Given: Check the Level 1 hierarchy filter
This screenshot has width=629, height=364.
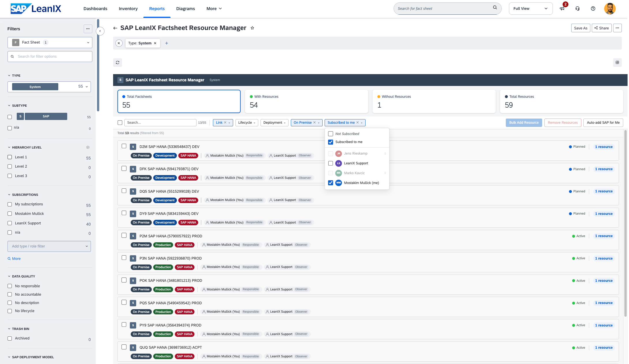Looking at the screenshot, I should (10, 157).
